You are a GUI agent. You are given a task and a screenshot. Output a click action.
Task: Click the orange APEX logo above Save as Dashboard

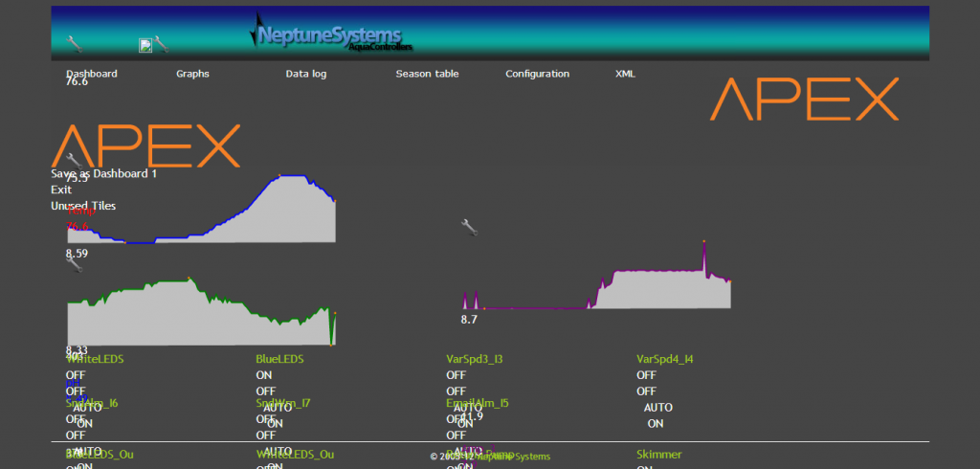click(x=145, y=145)
